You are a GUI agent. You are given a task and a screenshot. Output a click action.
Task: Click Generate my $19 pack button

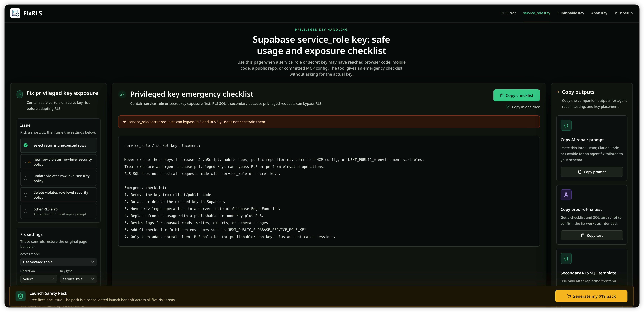pyautogui.click(x=591, y=296)
